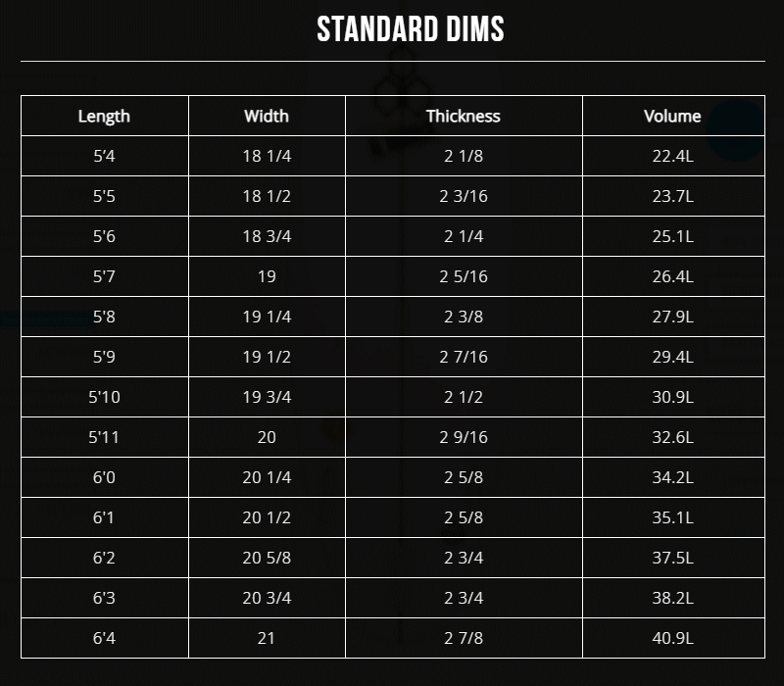
Task: Click the Length column header
Action: [x=104, y=116]
